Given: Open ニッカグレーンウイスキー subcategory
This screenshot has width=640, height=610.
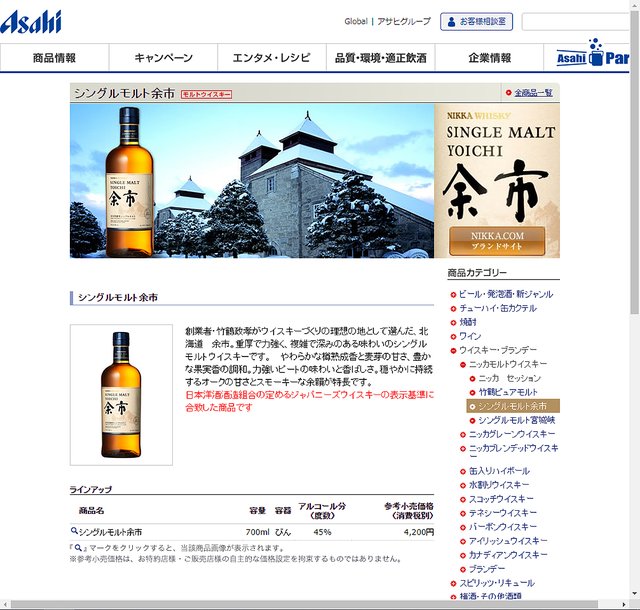Looking at the screenshot, I should [512, 434].
